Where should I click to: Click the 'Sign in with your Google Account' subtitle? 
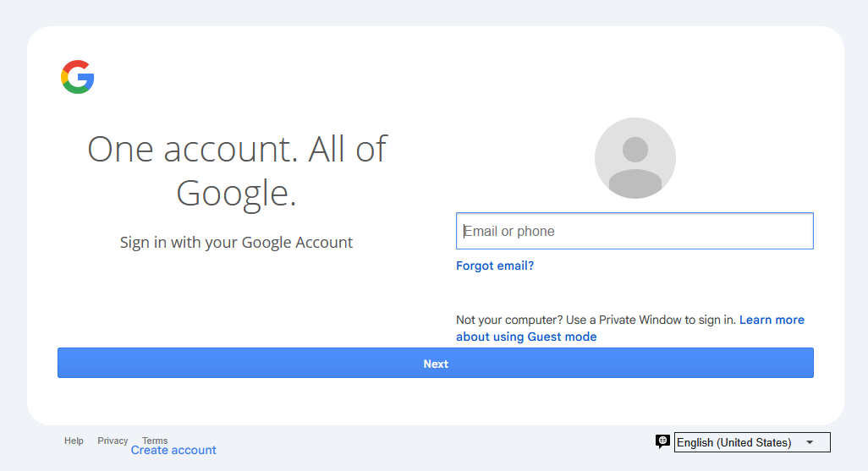tap(236, 243)
